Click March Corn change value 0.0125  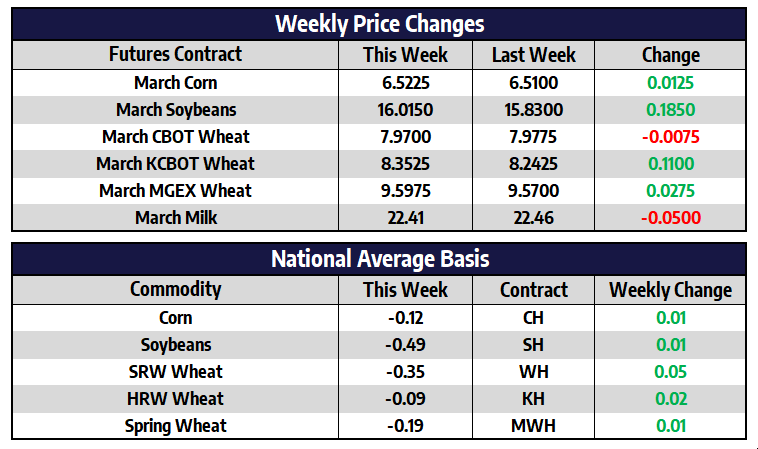coord(670,82)
